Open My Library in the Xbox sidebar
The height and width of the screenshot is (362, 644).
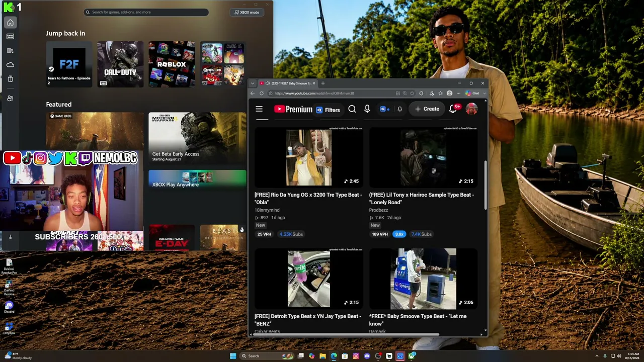pos(10,51)
